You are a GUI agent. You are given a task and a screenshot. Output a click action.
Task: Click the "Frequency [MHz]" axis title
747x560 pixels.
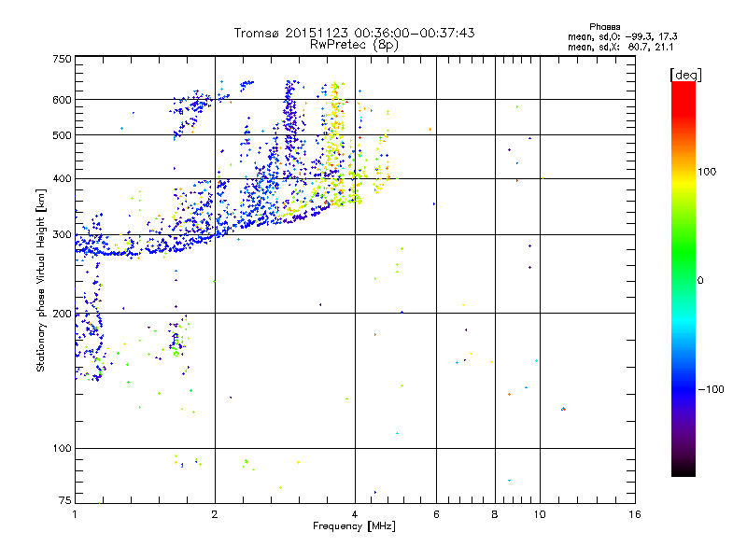click(x=354, y=526)
